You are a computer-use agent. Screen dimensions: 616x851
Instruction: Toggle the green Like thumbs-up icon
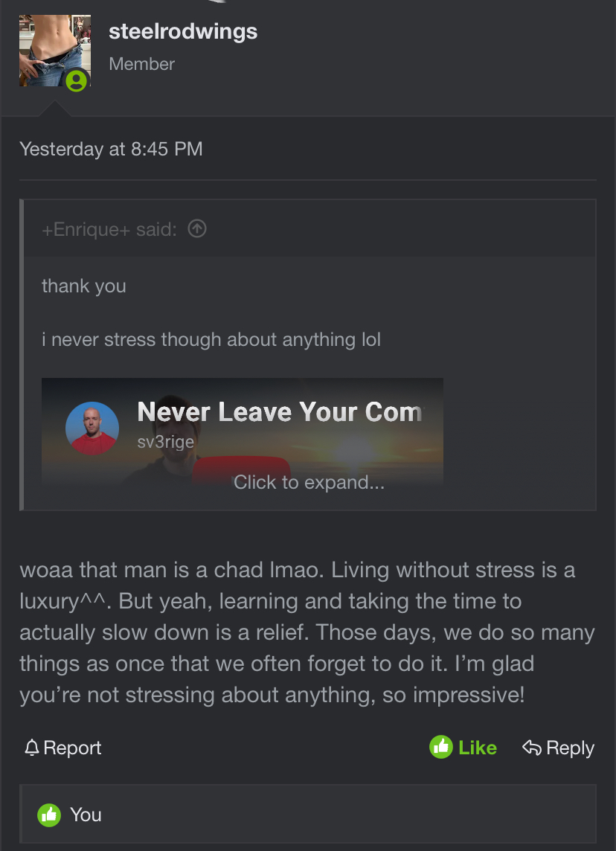tap(441, 748)
